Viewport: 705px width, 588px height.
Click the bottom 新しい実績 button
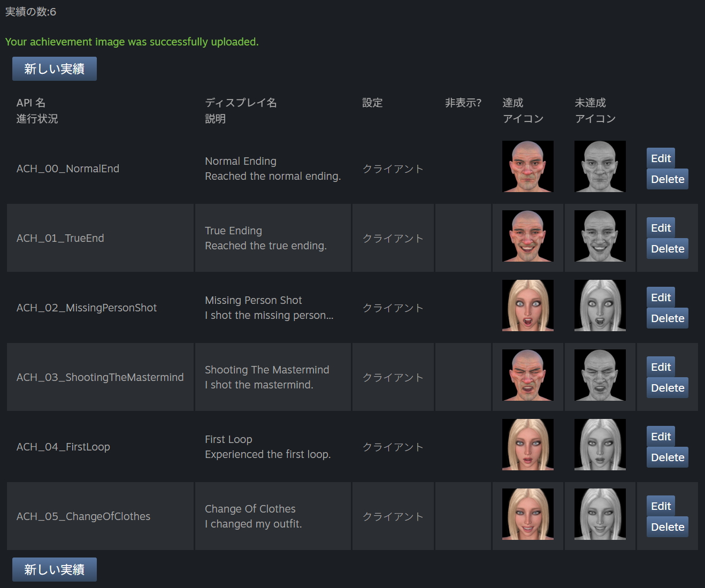54,569
